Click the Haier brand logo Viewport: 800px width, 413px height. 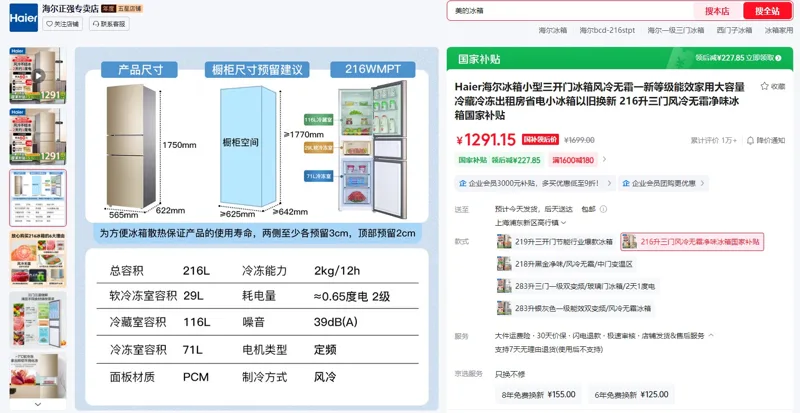(23, 17)
